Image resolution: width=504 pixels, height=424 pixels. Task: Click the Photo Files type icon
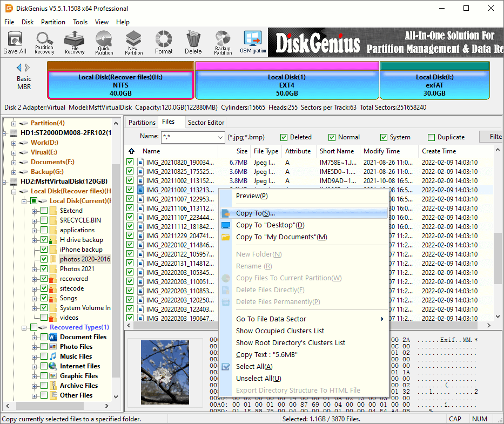(53, 347)
